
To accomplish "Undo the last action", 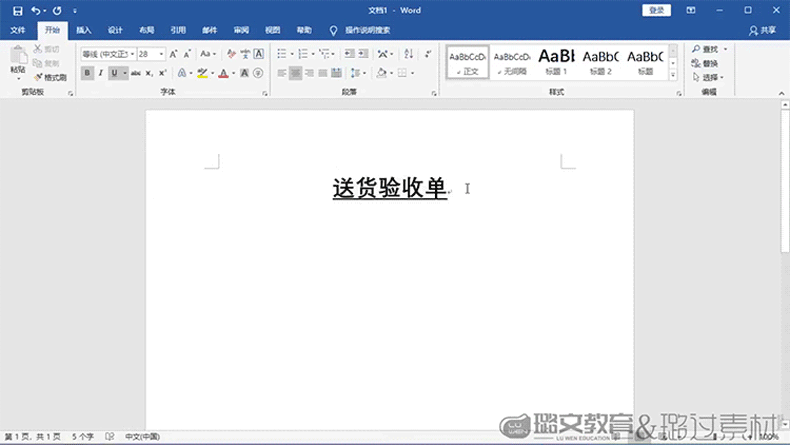I will point(35,11).
